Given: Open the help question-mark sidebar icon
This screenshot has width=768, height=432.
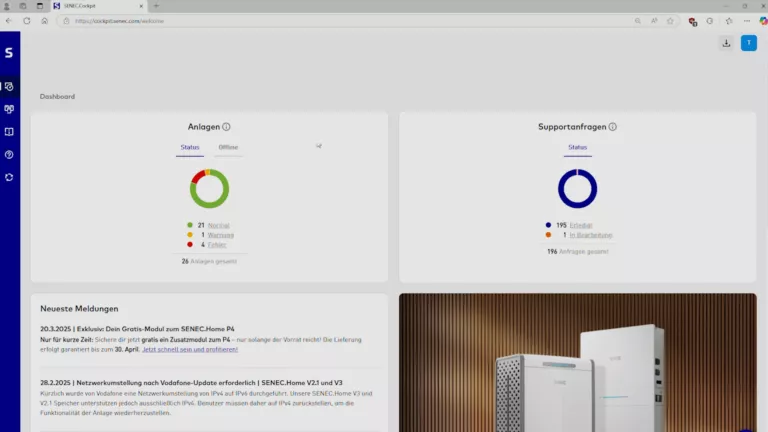Looking at the screenshot, I should [9, 155].
